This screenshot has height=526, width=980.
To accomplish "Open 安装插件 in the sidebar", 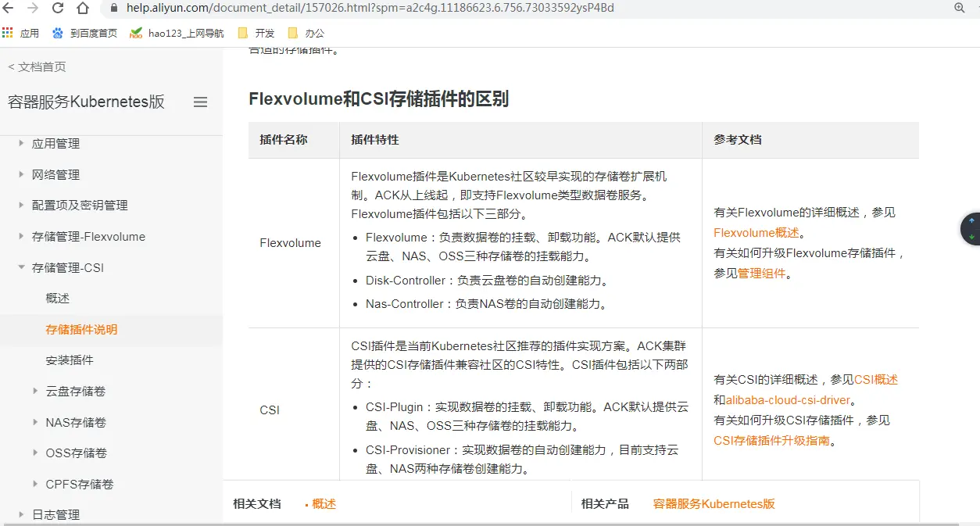I will [x=70, y=360].
